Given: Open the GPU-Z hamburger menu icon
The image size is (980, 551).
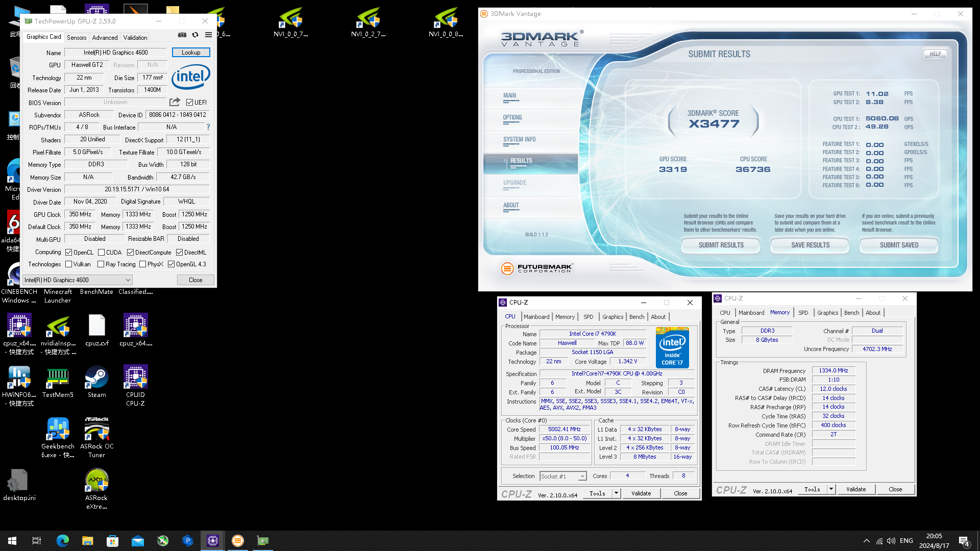Looking at the screenshot, I should pyautogui.click(x=208, y=35).
